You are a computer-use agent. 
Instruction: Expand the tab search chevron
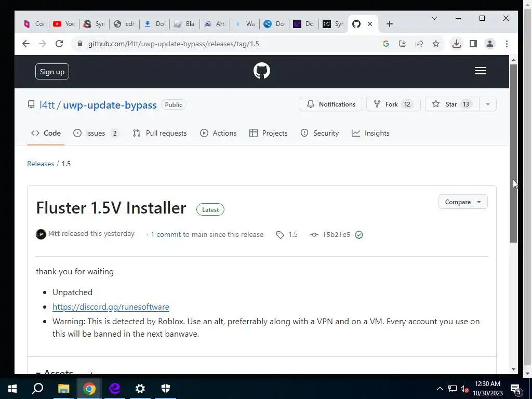pos(434,18)
